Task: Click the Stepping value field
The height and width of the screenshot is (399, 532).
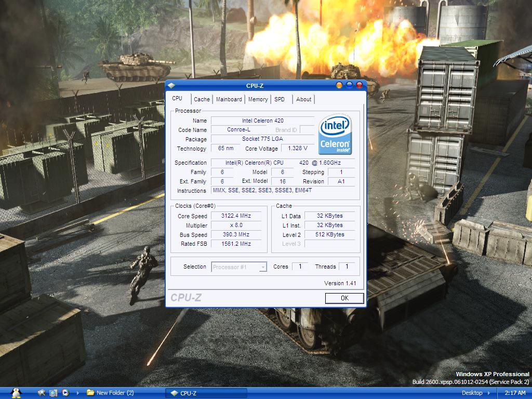Action: (341, 172)
